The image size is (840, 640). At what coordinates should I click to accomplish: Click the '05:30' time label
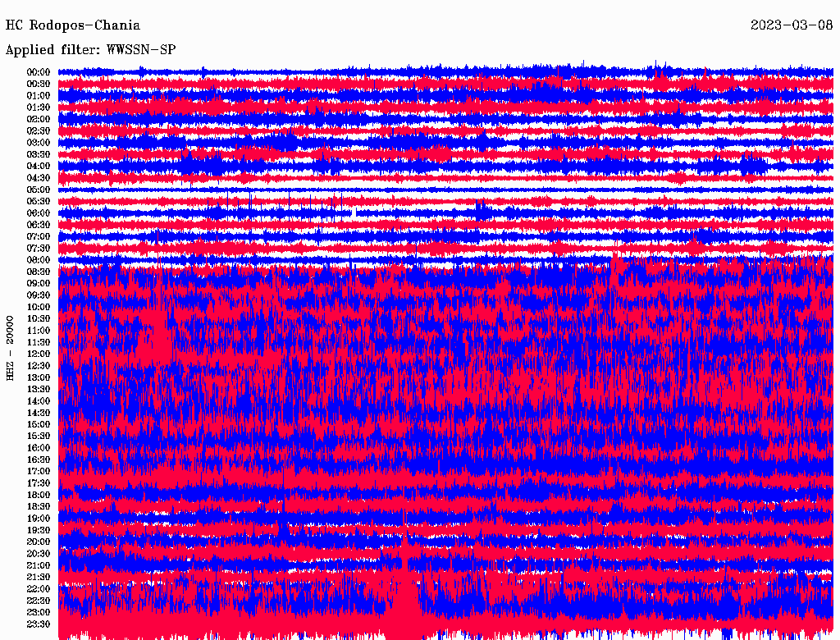39,202
